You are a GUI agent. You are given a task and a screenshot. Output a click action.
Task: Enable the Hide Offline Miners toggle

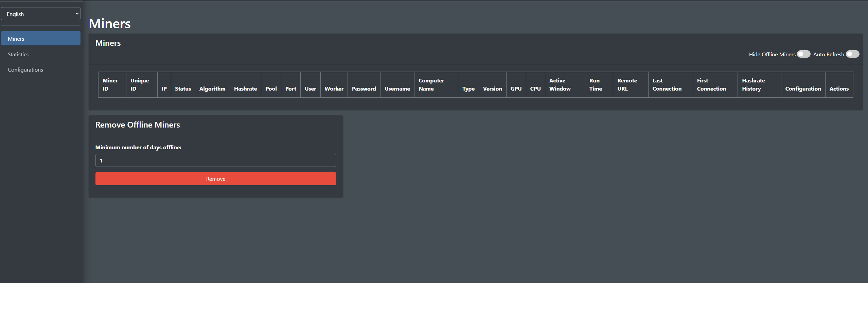803,54
